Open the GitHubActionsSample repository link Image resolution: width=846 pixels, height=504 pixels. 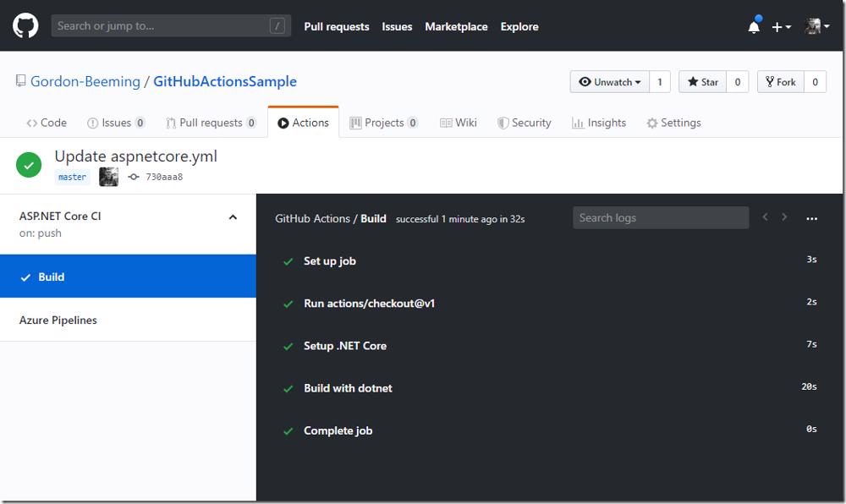[225, 81]
